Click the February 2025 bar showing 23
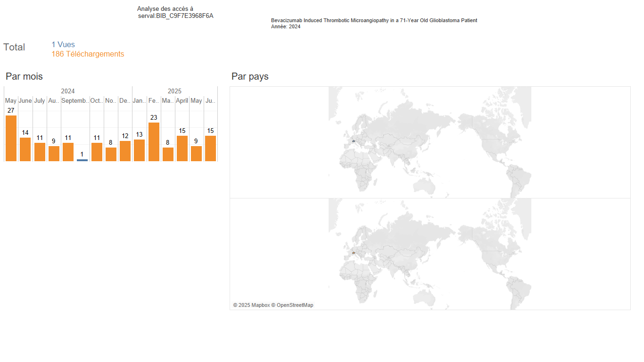 154,142
